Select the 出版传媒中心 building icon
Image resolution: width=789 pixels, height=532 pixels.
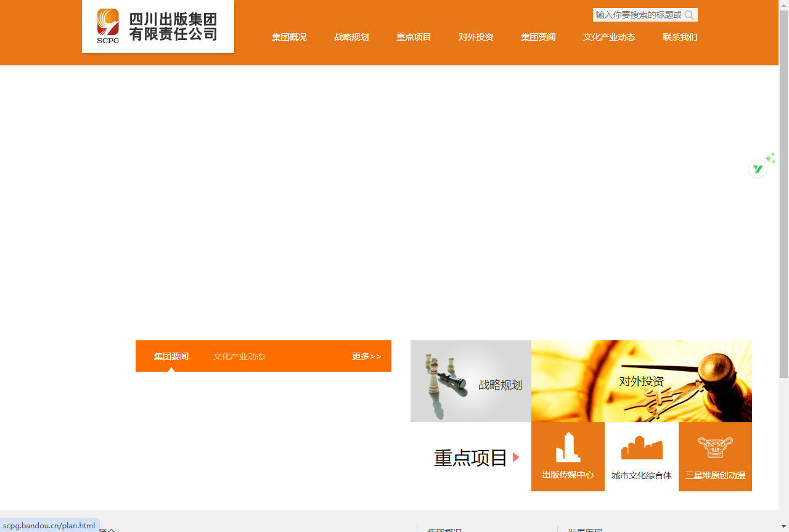[568, 447]
